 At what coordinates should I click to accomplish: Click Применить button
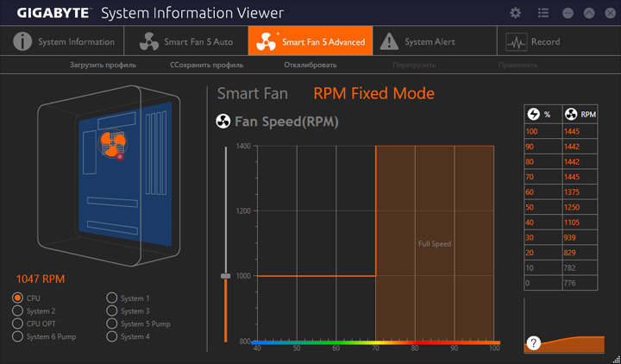[518, 65]
